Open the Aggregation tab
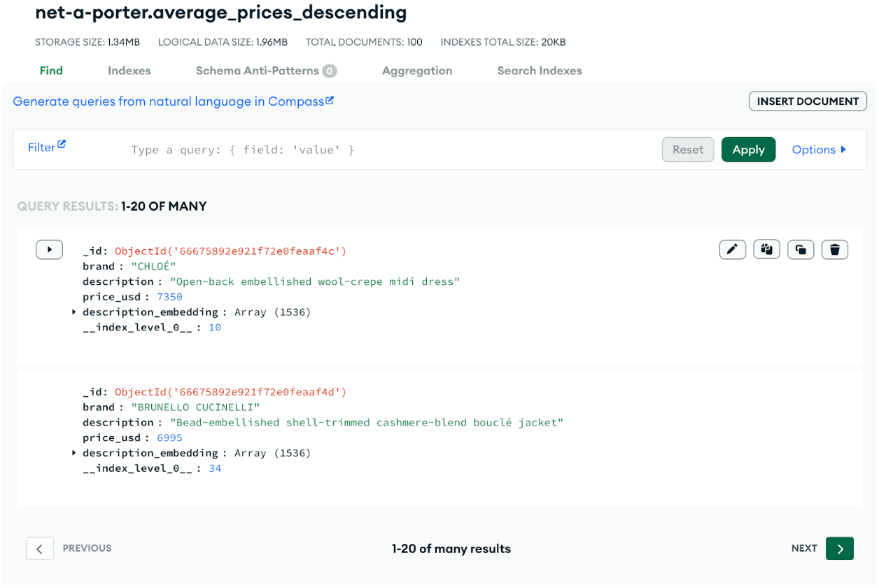Screen dimensions: 879x588 coord(417,71)
